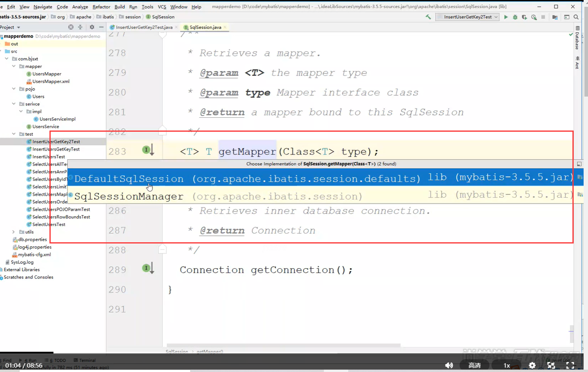Open Project Structure icon
588x372 pixels.
(555, 17)
